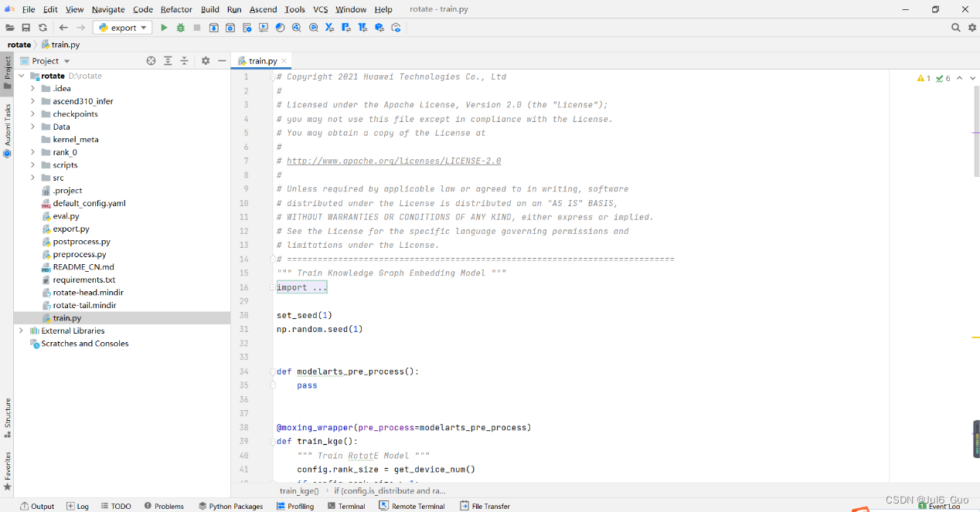Viewport: 980px width, 512px height.
Task: Toggle the Project tool window sidebar button
Action: pos(7,72)
